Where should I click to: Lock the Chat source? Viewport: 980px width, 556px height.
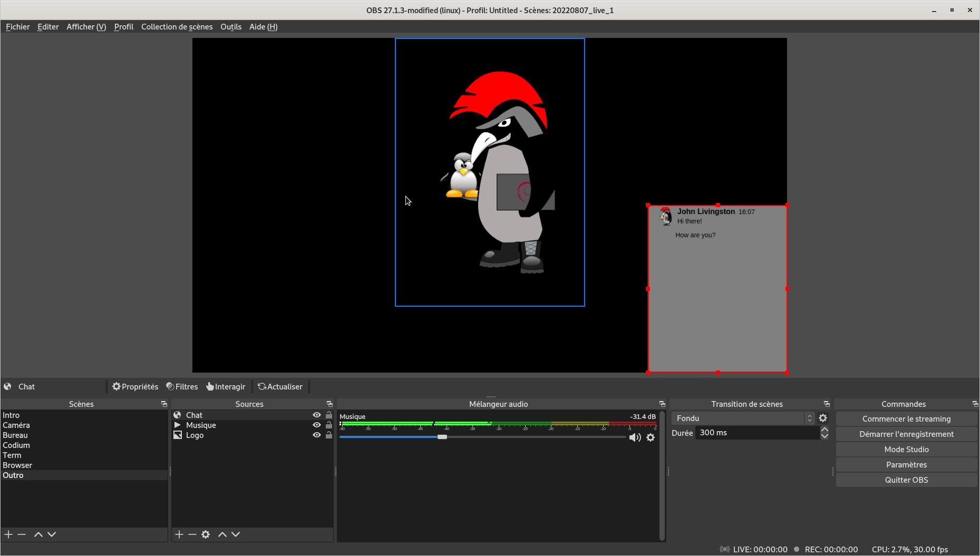329,415
